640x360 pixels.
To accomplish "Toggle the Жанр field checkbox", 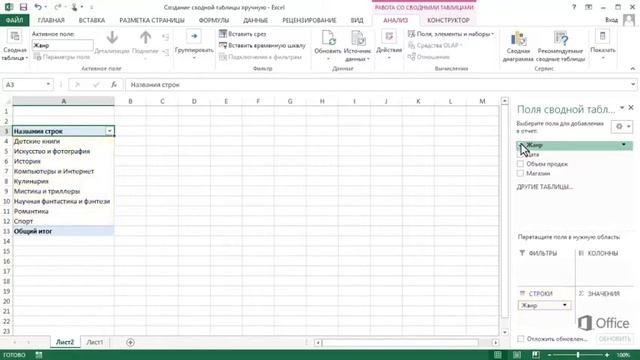I will pyautogui.click(x=520, y=145).
